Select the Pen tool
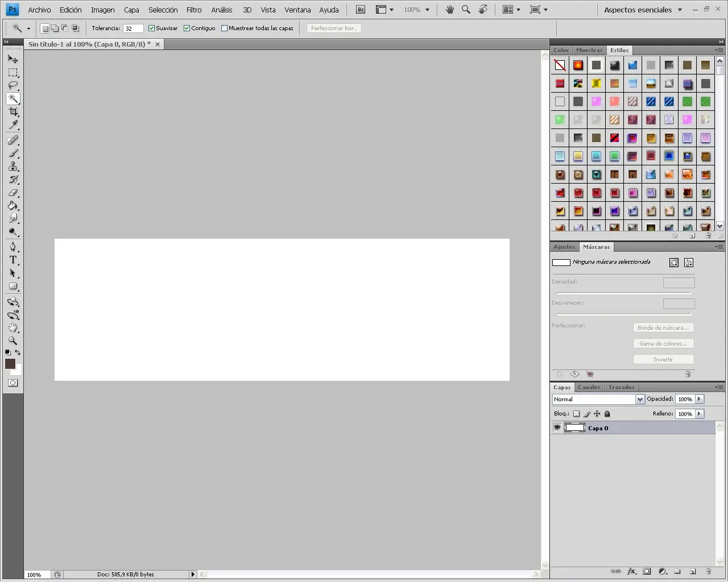728x582 pixels. (13, 247)
